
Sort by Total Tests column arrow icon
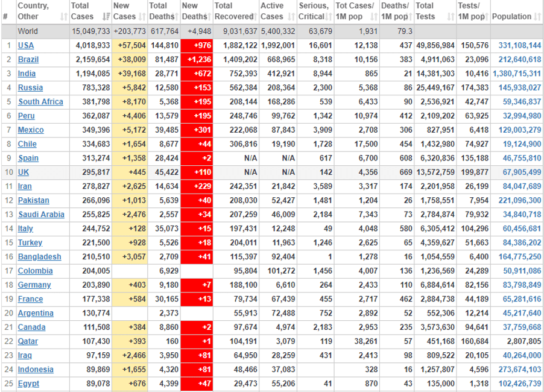coord(451,17)
